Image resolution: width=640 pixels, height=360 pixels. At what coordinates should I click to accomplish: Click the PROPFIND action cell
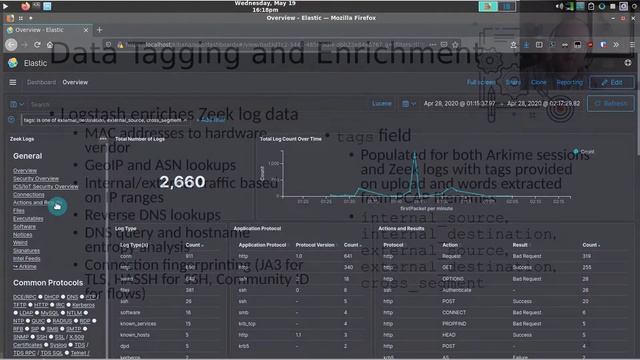454,324
